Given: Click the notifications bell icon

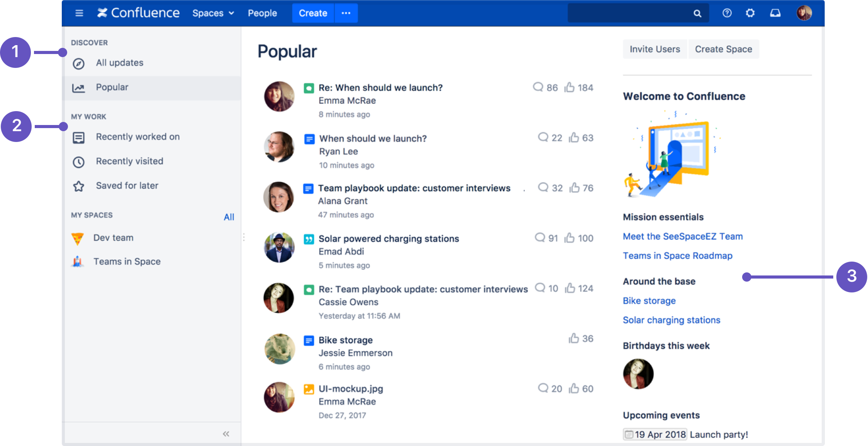Looking at the screenshot, I should point(775,12).
